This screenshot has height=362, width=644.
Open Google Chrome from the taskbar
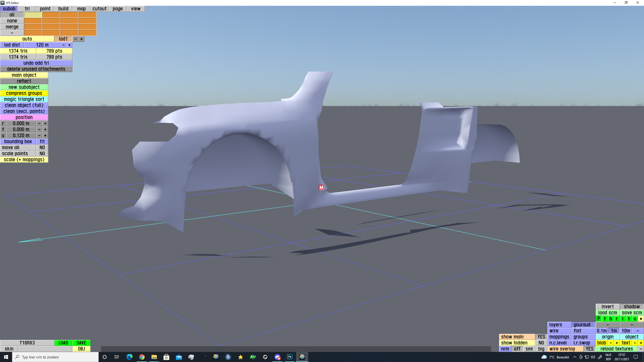coord(142,357)
